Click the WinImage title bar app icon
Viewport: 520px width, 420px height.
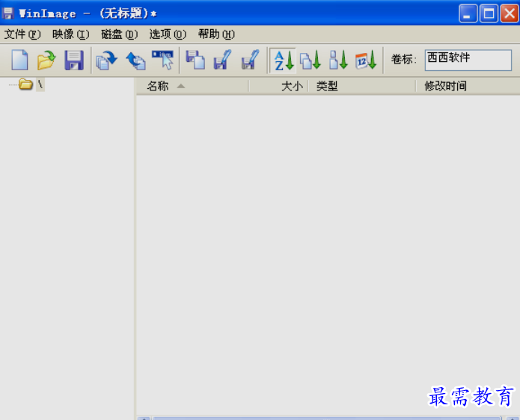pos(7,13)
